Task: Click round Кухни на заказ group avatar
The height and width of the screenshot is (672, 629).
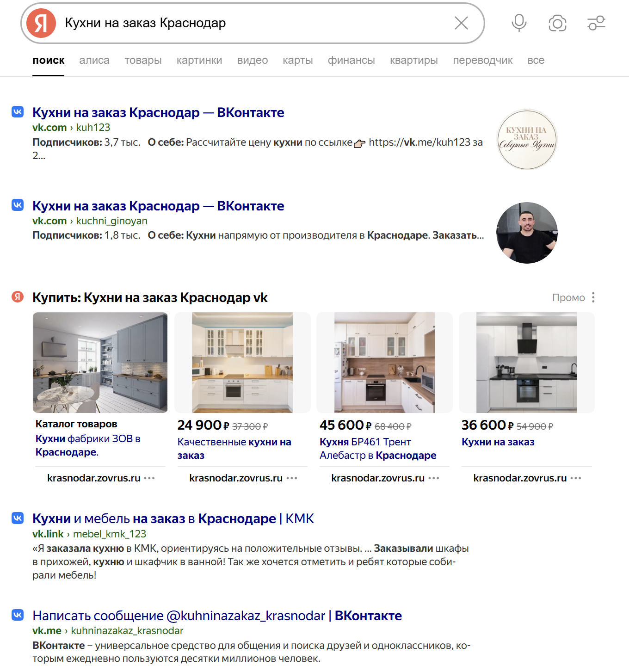Action: coord(527,139)
